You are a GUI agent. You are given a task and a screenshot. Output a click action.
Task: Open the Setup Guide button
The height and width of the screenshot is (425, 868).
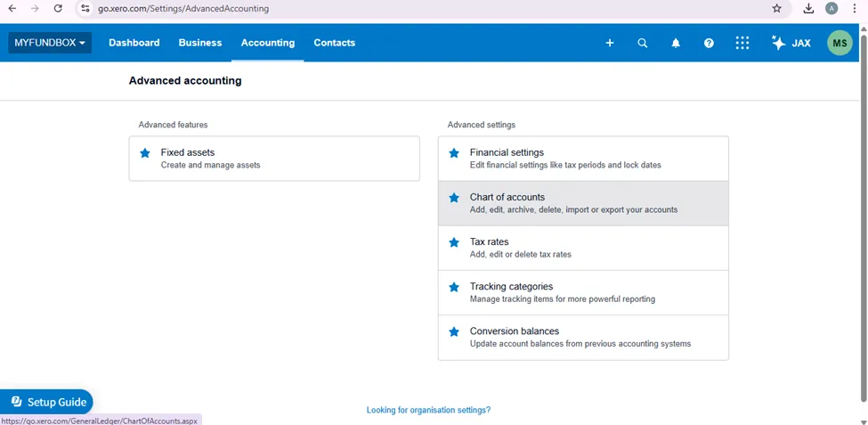point(46,402)
